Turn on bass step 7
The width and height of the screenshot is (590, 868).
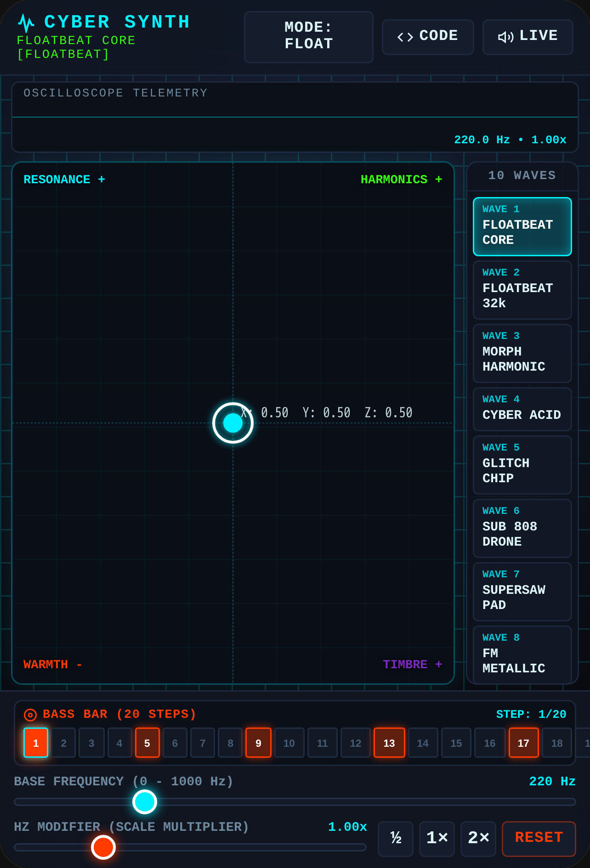(x=203, y=743)
